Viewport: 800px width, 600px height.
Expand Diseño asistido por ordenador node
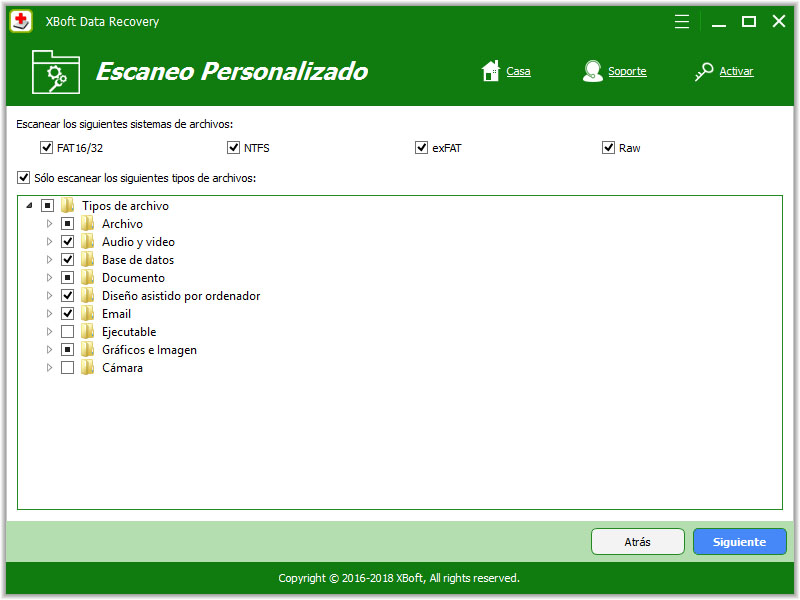coord(49,295)
